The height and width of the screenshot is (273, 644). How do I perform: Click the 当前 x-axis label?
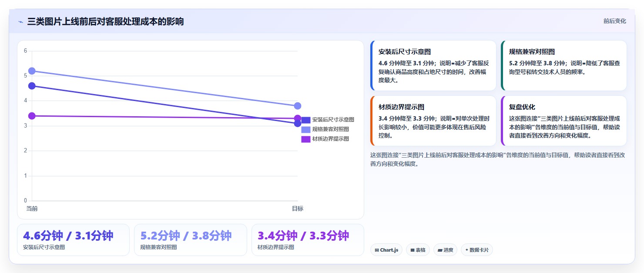pyautogui.click(x=32, y=209)
